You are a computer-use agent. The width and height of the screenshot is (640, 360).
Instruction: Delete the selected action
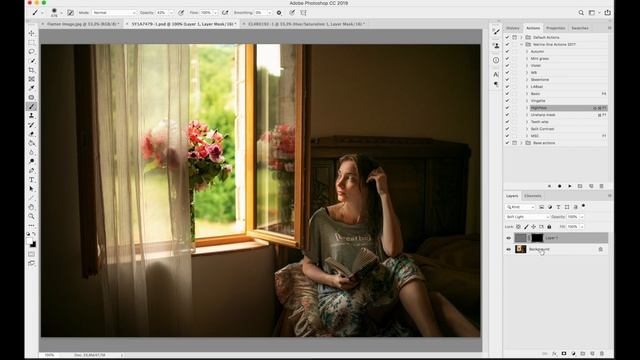(601, 186)
